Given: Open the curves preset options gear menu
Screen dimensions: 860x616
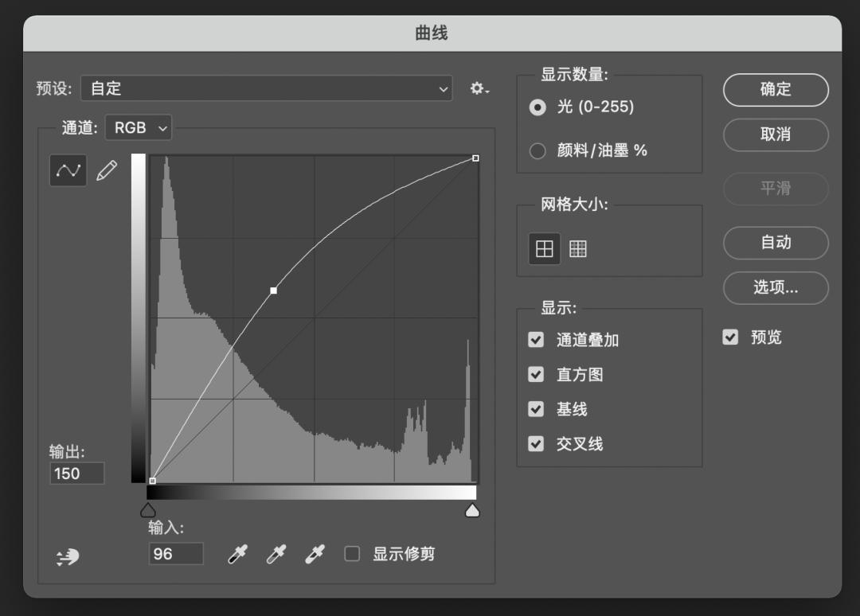Looking at the screenshot, I should click(477, 89).
